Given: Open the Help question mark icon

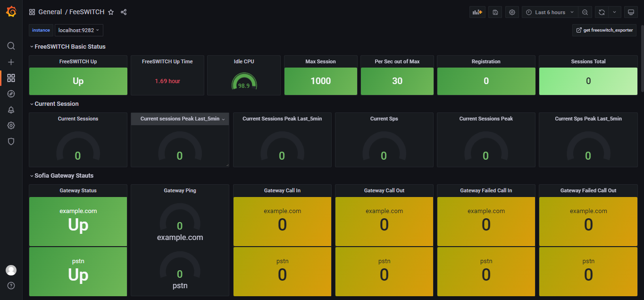Looking at the screenshot, I should tap(11, 285).
